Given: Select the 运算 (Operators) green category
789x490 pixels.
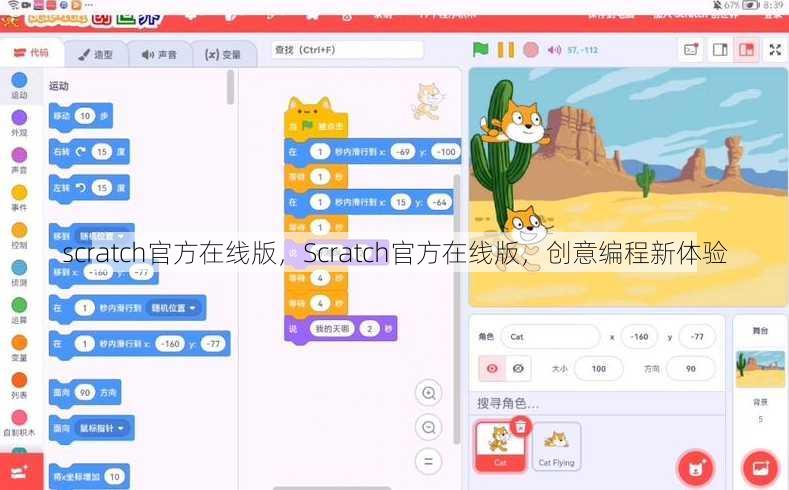Looking at the screenshot, I should (19, 311).
